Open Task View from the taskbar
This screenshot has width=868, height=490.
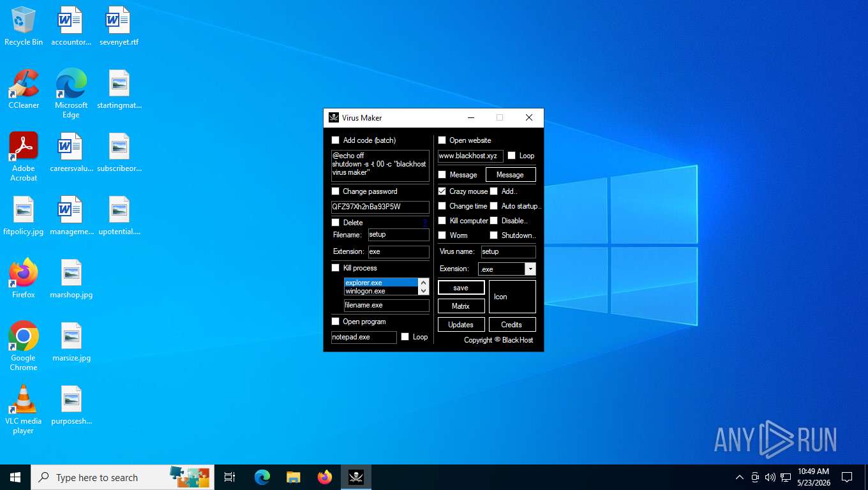[x=230, y=477]
